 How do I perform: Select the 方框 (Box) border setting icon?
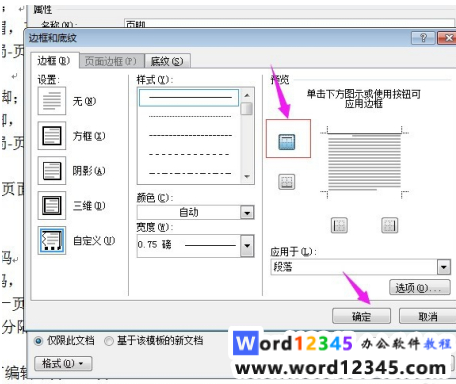click(x=52, y=136)
